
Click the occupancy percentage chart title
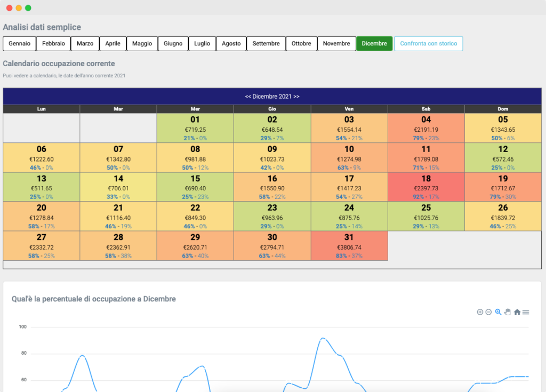coord(94,299)
